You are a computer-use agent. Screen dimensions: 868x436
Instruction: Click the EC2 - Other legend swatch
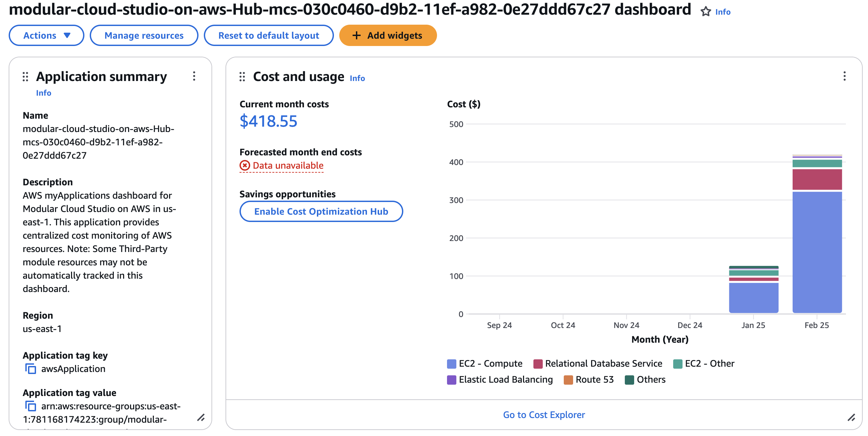(678, 364)
